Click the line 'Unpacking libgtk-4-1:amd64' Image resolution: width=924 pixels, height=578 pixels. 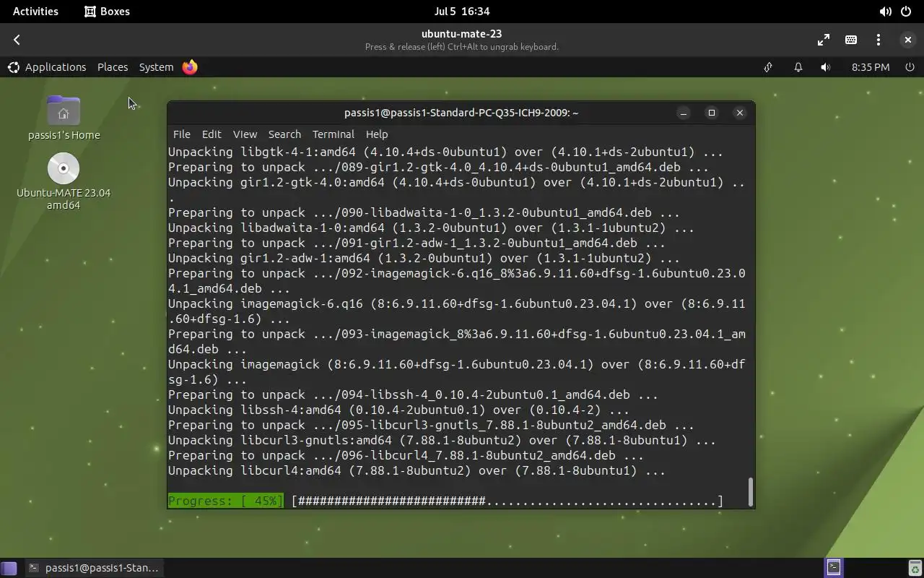pyautogui.click(x=445, y=152)
